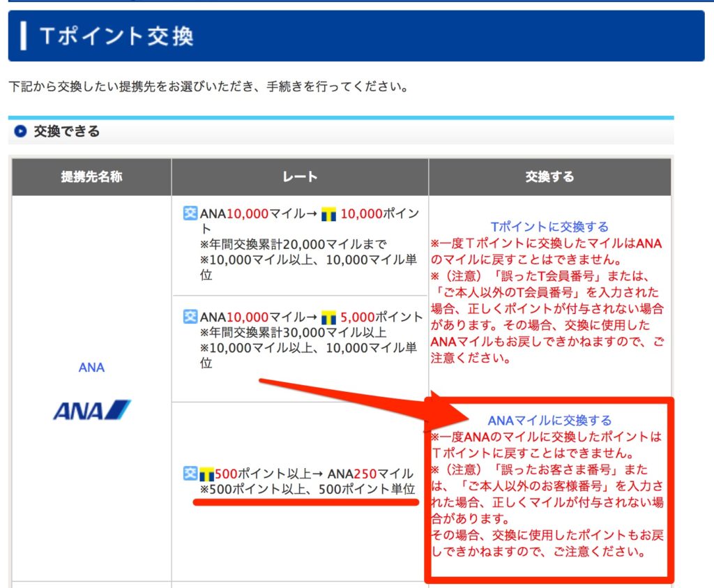Click exchange icon in the 500ポイント以上 row

coord(190,473)
